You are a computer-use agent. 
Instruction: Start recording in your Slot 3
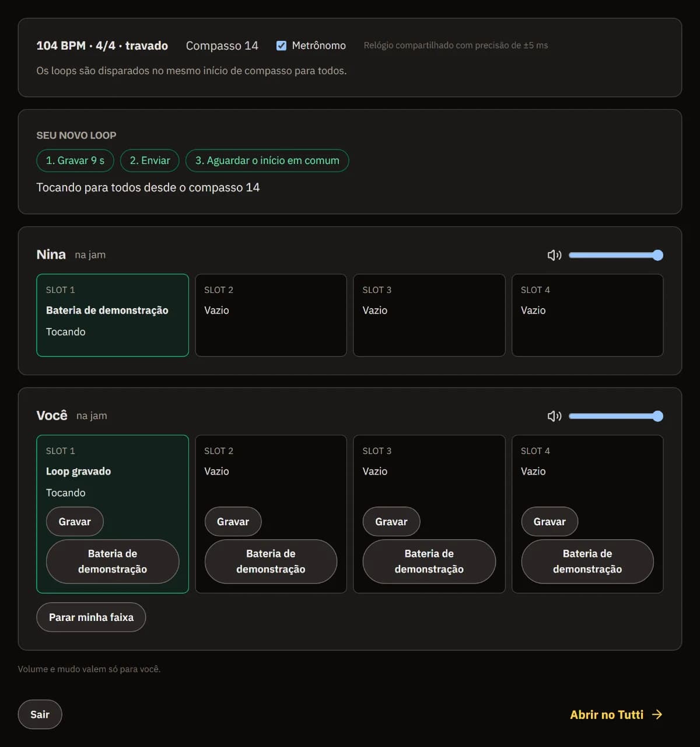(x=391, y=522)
